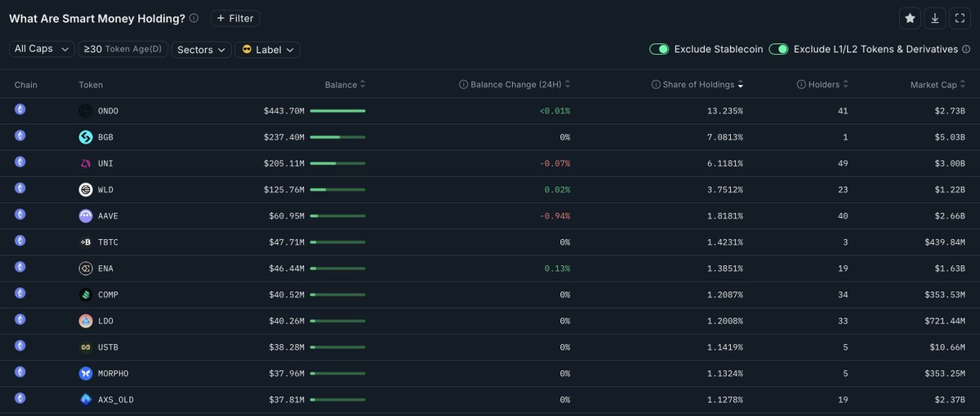The width and height of the screenshot is (980, 416).
Task: Click the TBTC token logo
Action: pyautogui.click(x=86, y=242)
